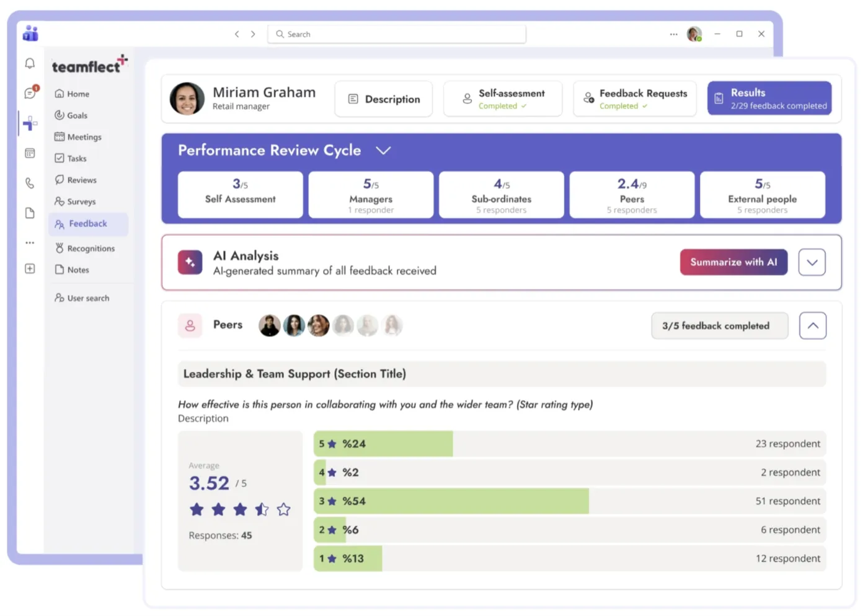Select the External people score card
This screenshot has height=616, width=868.
(x=763, y=195)
